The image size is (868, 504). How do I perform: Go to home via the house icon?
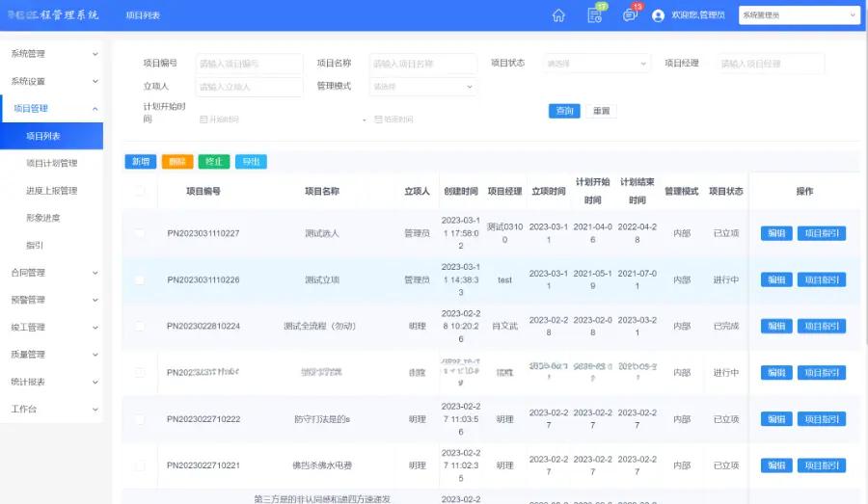[x=558, y=15]
